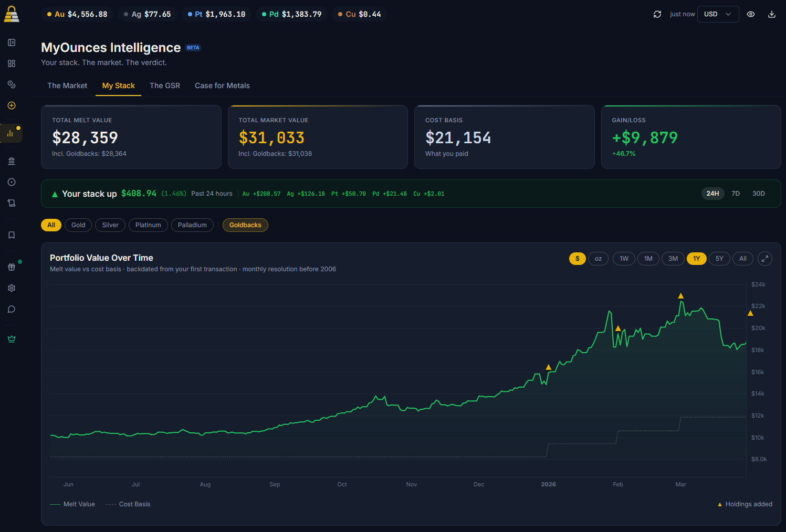The height and width of the screenshot is (532, 786).
Task: Set chart range to 5Y
Action: (719, 259)
